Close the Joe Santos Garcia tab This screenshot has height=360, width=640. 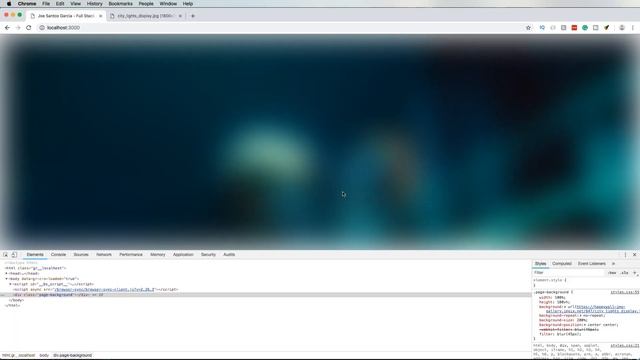(x=100, y=16)
